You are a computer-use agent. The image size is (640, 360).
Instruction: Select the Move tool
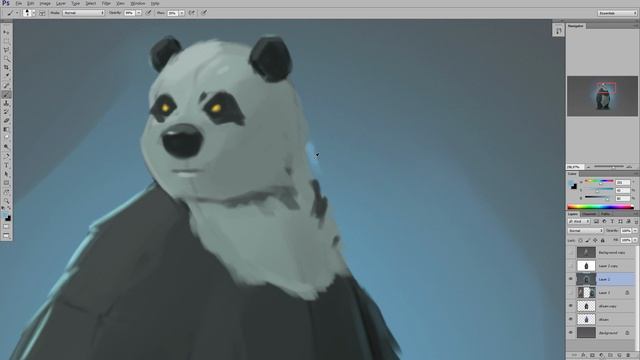pyautogui.click(x=6, y=32)
